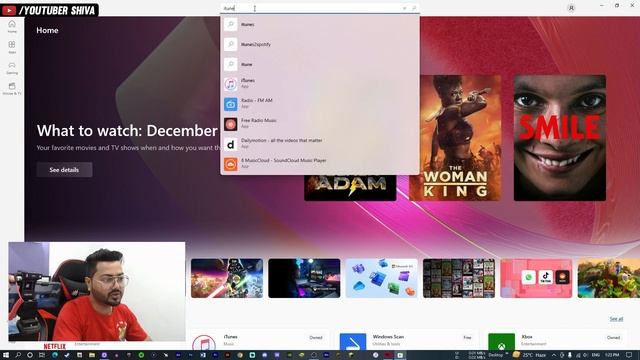The height and width of the screenshot is (360, 640).
Task: Open the Windows Start menu
Action: point(6,355)
